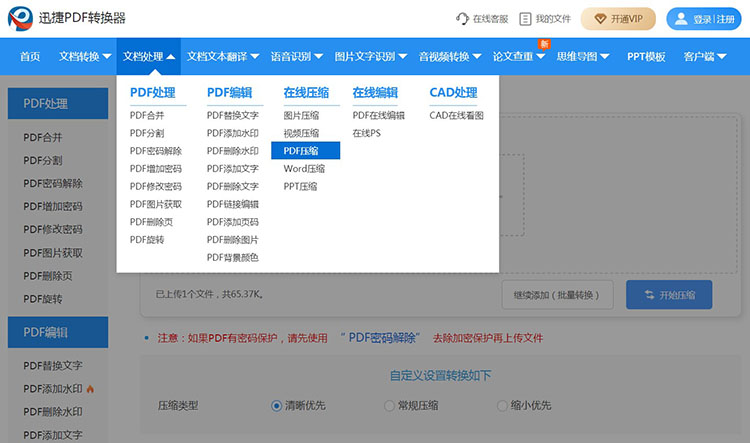Choose 在线PS in dropdown menu
Image resolution: width=750 pixels, height=443 pixels.
[x=366, y=133]
